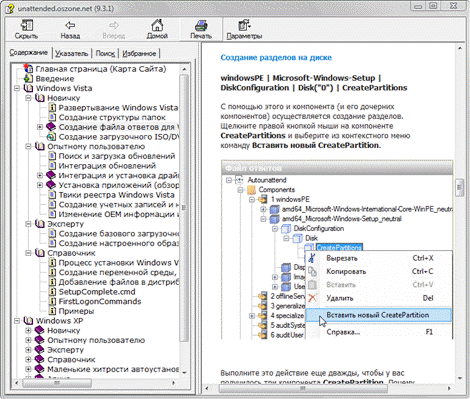Image resolution: width=470 pixels, height=399 pixels.
Task: Click the Развертывание Windows Vista page icon
Action: (52, 108)
